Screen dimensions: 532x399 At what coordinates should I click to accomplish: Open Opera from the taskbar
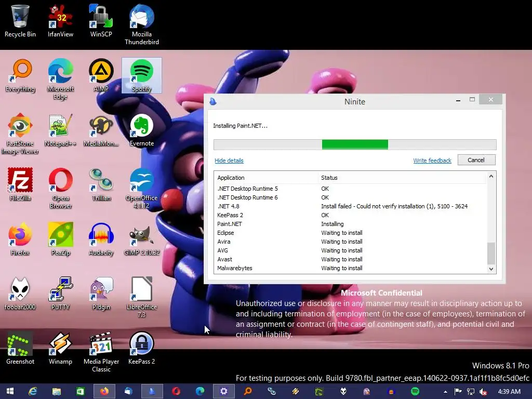[x=176, y=391]
